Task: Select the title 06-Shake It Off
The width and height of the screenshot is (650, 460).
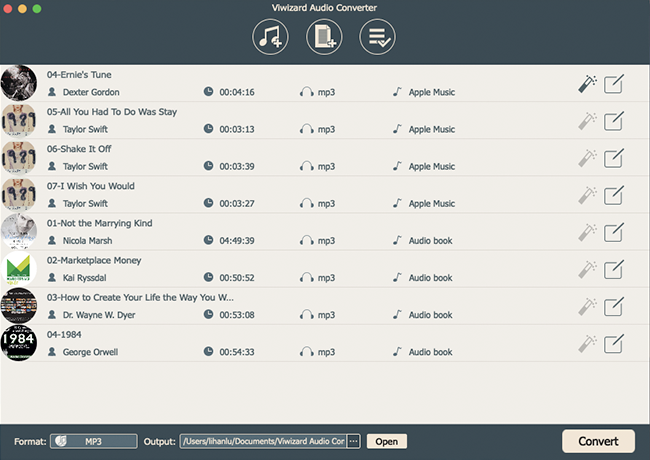Action: [79, 149]
